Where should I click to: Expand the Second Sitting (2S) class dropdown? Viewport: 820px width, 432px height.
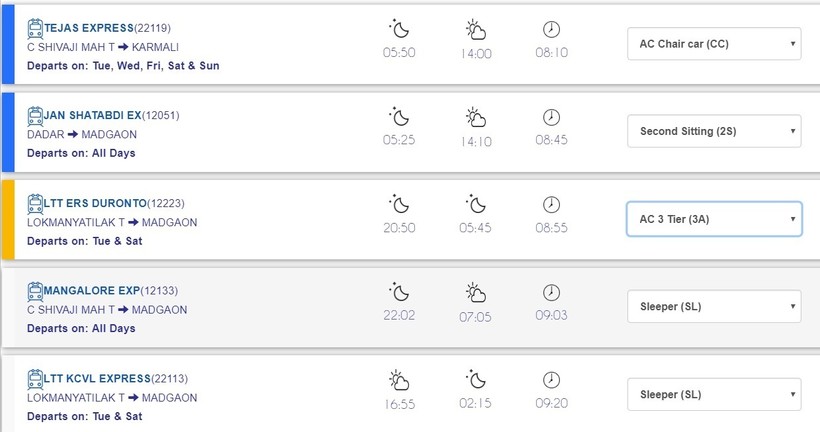tap(714, 131)
